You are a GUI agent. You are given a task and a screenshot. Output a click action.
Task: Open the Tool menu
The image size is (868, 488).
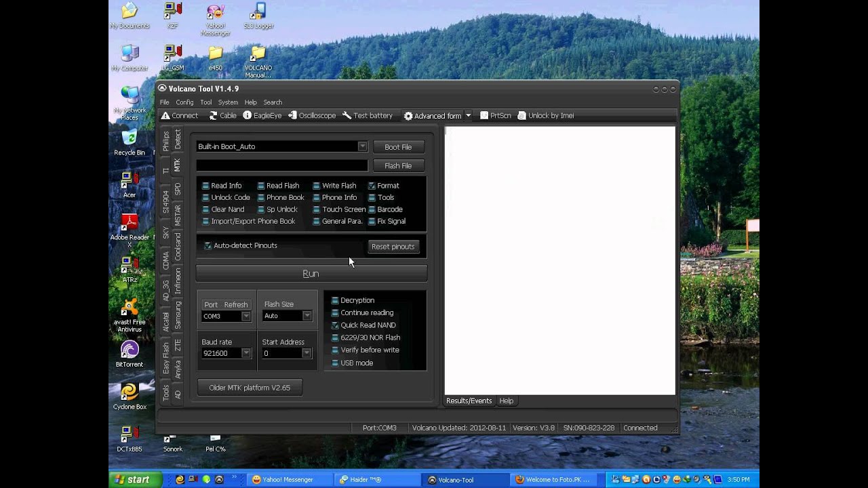click(x=205, y=102)
